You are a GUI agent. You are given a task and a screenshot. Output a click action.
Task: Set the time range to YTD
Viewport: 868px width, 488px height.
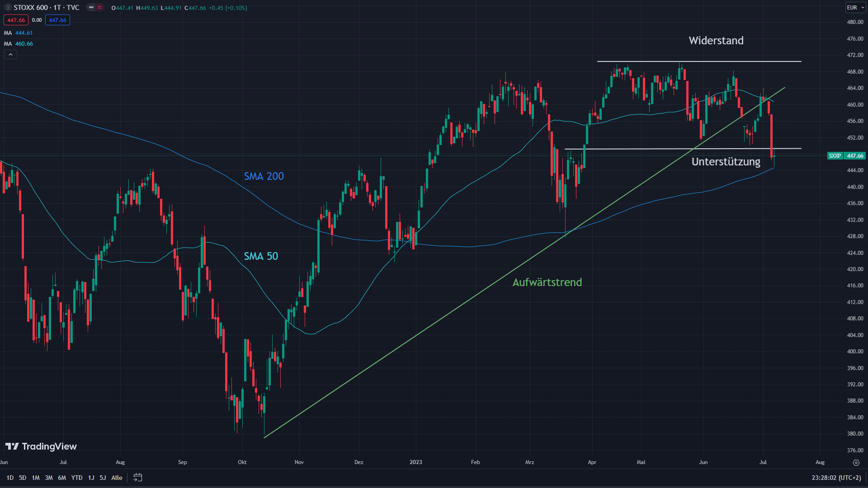point(77,478)
